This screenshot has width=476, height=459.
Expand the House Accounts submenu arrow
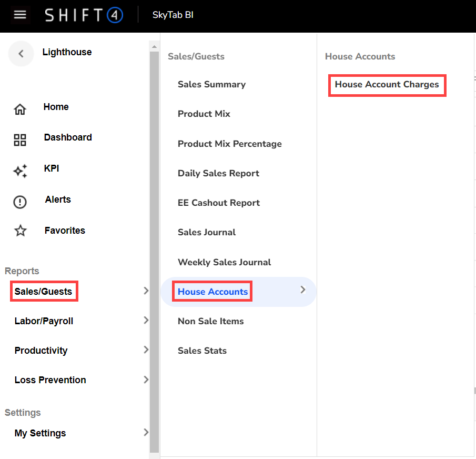coord(302,289)
